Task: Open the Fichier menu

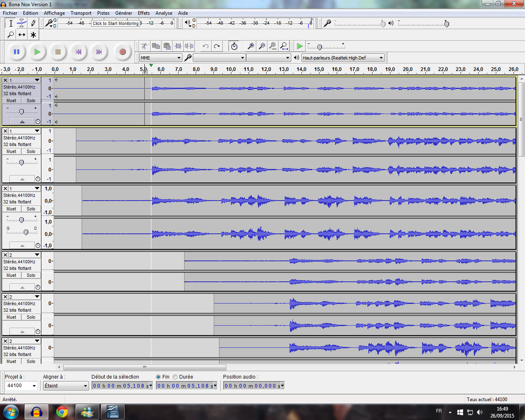Action: coord(10,13)
